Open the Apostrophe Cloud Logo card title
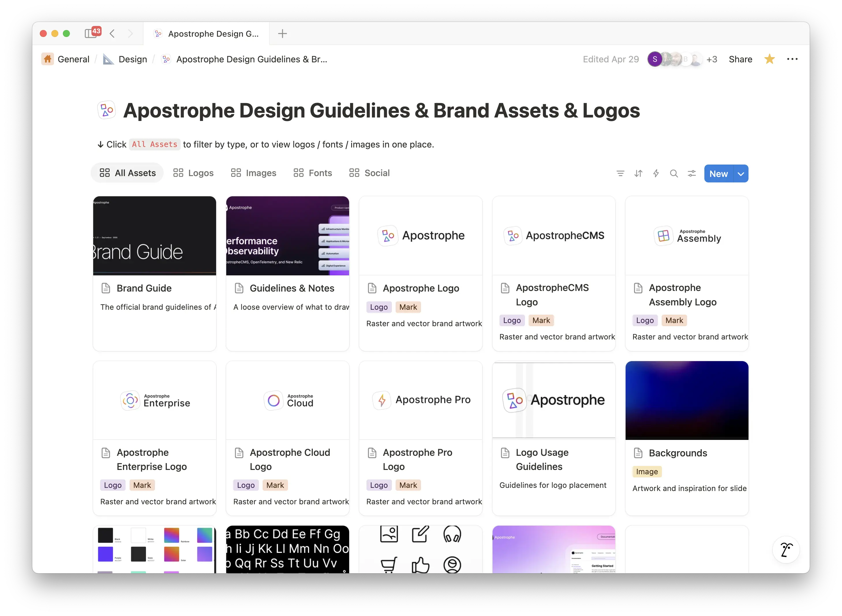This screenshot has width=842, height=616. [x=290, y=459]
